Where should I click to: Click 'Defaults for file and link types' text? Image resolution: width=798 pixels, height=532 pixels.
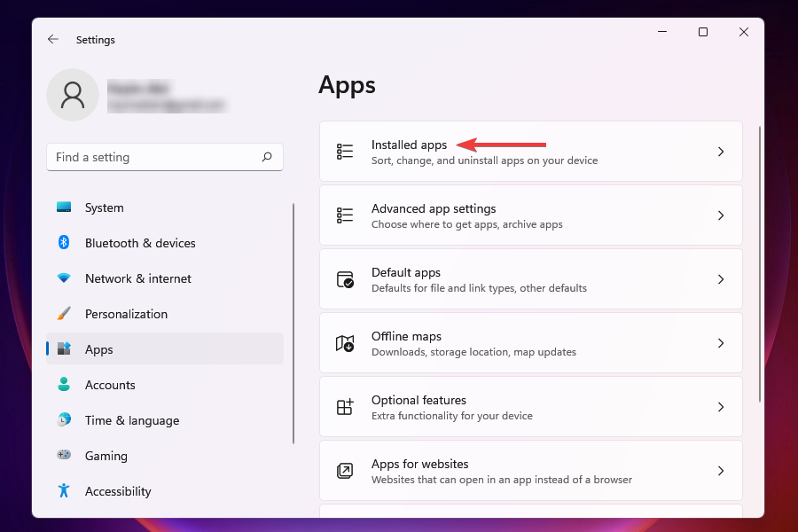(479, 288)
